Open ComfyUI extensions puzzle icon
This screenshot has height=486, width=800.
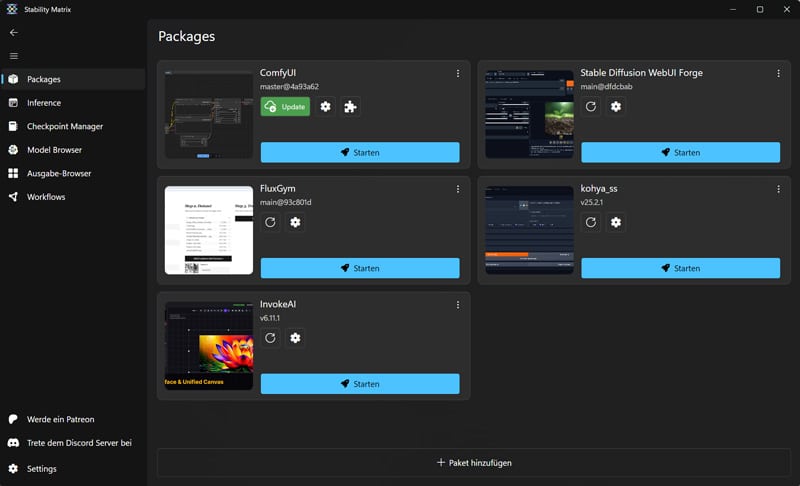click(350, 106)
